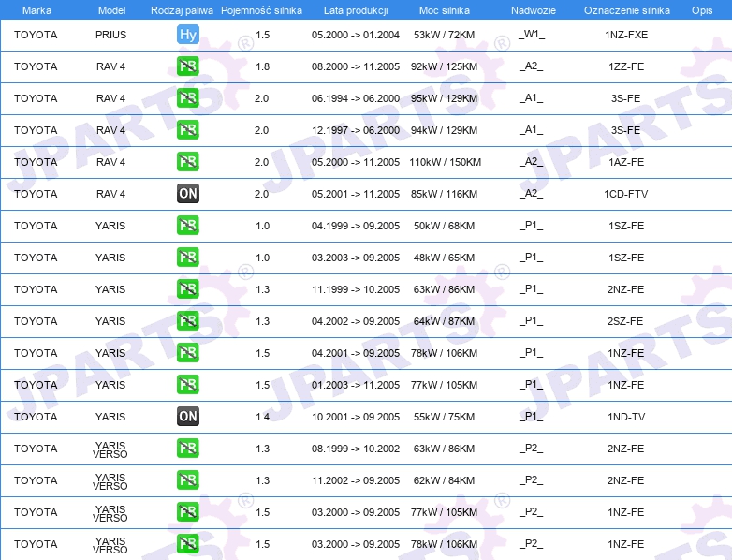Click production years 04.1999 -> 09.2005
The width and height of the screenshot is (732, 560).
click(x=356, y=226)
